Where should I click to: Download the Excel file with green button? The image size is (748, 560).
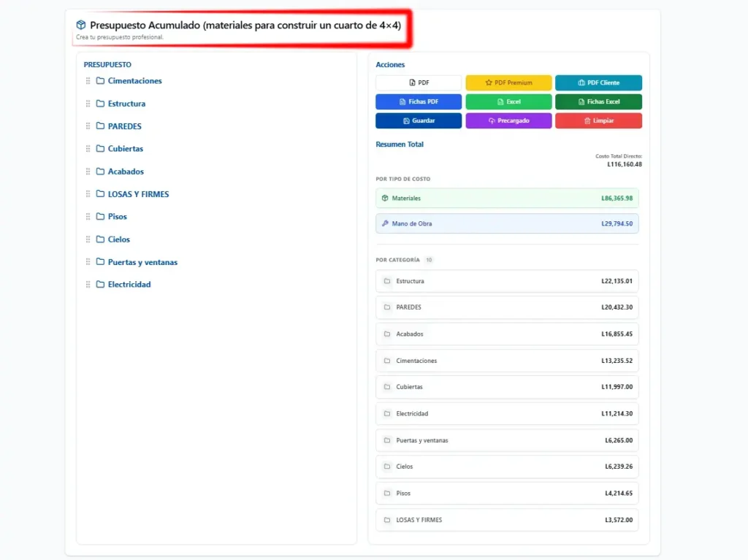click(508, 101)
